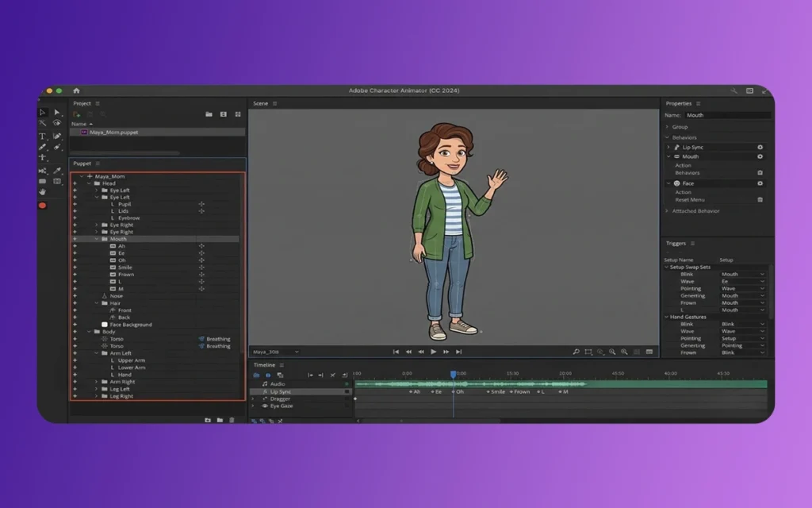Toggle the Audio track enable switch

tap(347, 384)
